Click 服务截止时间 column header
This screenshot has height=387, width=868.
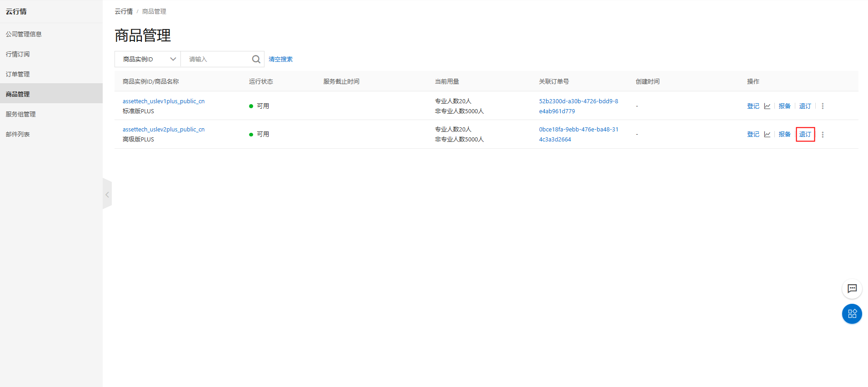tap(341, 81)
